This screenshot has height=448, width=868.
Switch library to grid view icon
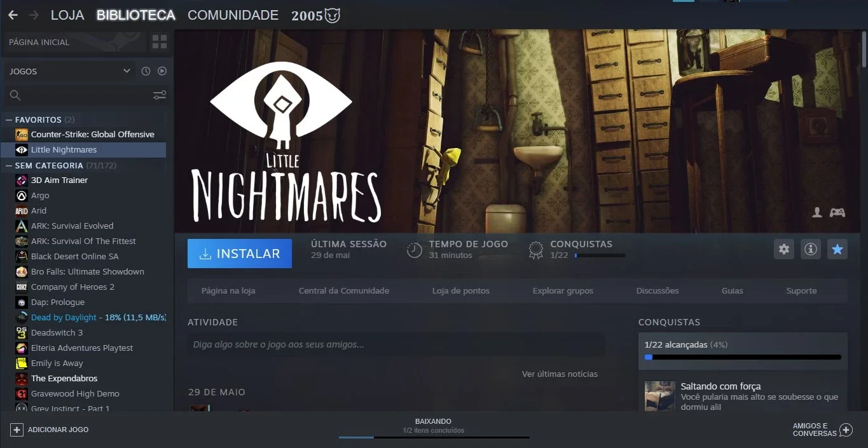pos(159,43)
